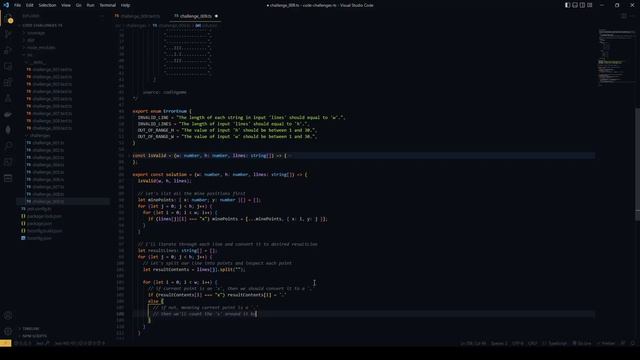Click the editor minimap code preview
The image size is (640, 360).
coord(616,57)
